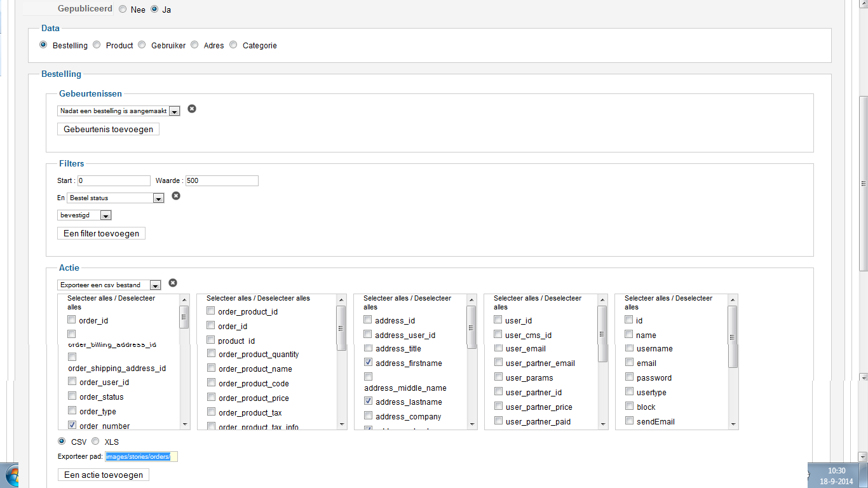Remove the 'Exporteer een csv bestand' action

point(172,283)
